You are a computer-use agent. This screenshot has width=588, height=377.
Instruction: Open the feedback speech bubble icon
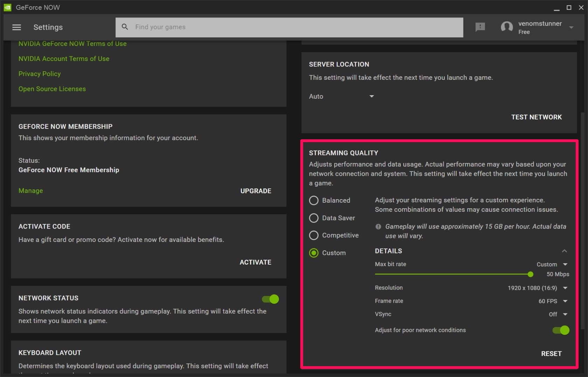[479, 27]
